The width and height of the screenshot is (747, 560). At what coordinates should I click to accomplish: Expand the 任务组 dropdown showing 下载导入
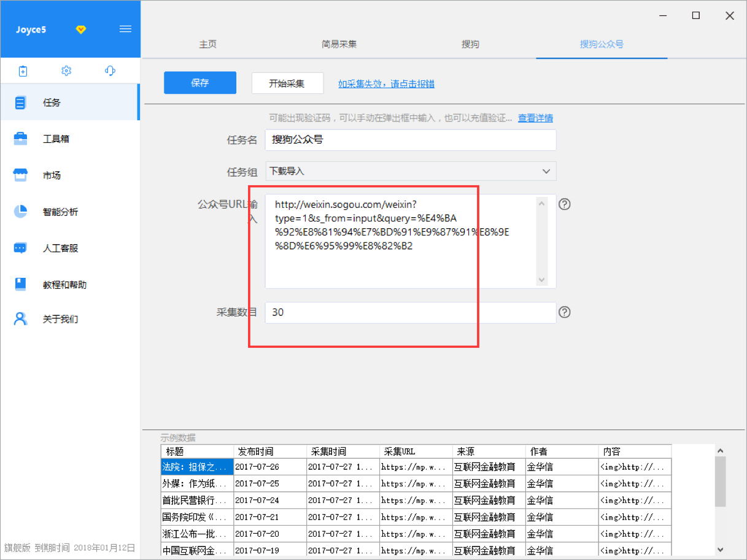[410, 171]
